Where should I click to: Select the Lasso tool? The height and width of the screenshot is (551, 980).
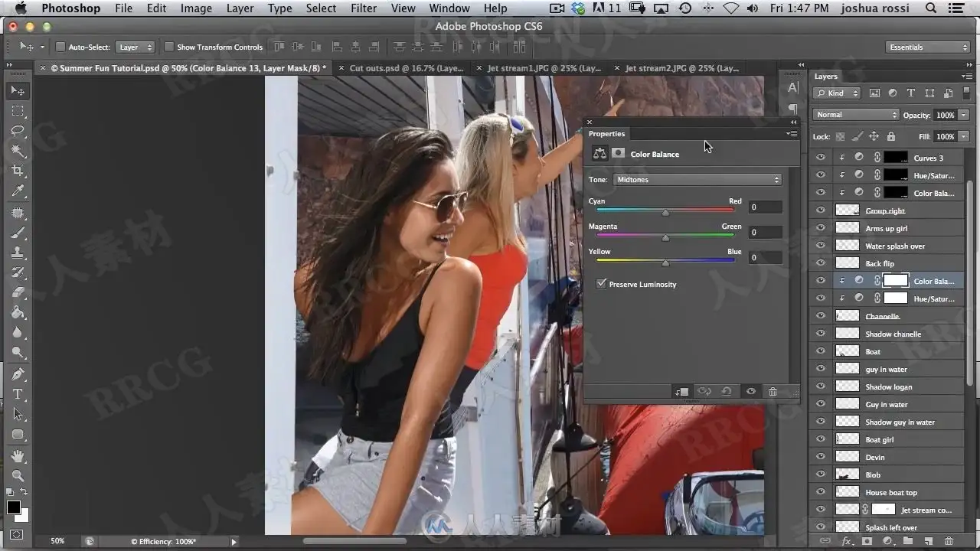click(x=18, y=131)
